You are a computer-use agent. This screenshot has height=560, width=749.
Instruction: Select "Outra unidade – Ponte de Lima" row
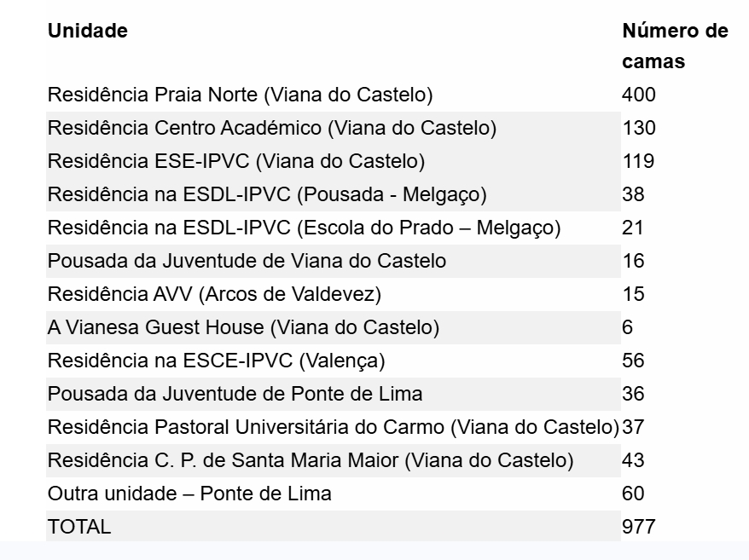pyautogui.click(x=189, y=494)
